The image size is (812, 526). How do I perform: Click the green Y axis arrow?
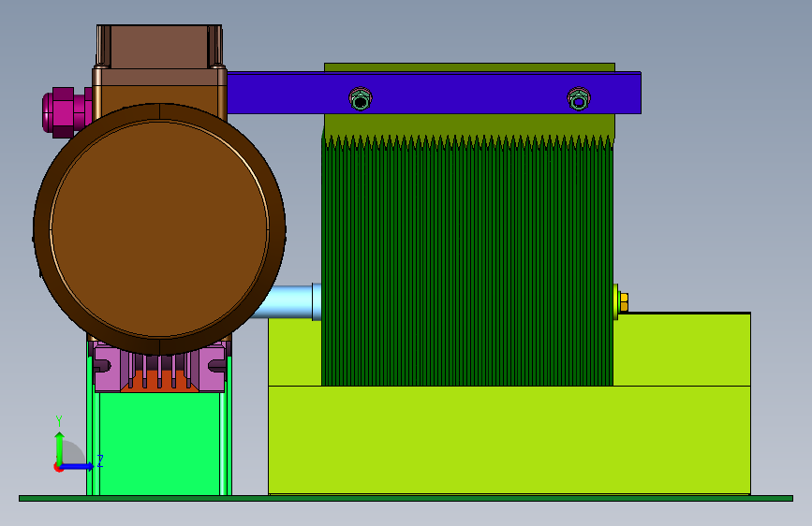[60, 447]
